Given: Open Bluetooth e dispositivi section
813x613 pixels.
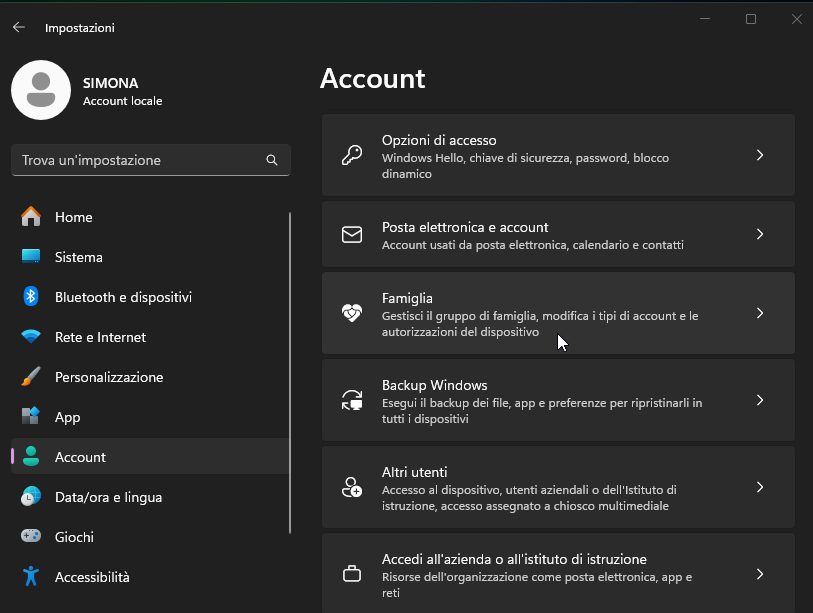Looking at the screenshot, I should coord(123,297).
